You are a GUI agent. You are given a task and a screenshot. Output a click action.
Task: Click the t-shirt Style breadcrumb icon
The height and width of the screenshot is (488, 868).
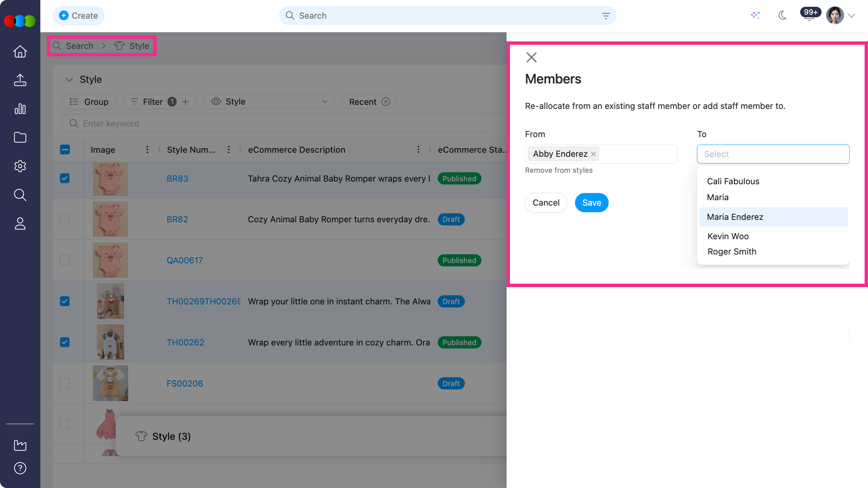tap(119, 46)
